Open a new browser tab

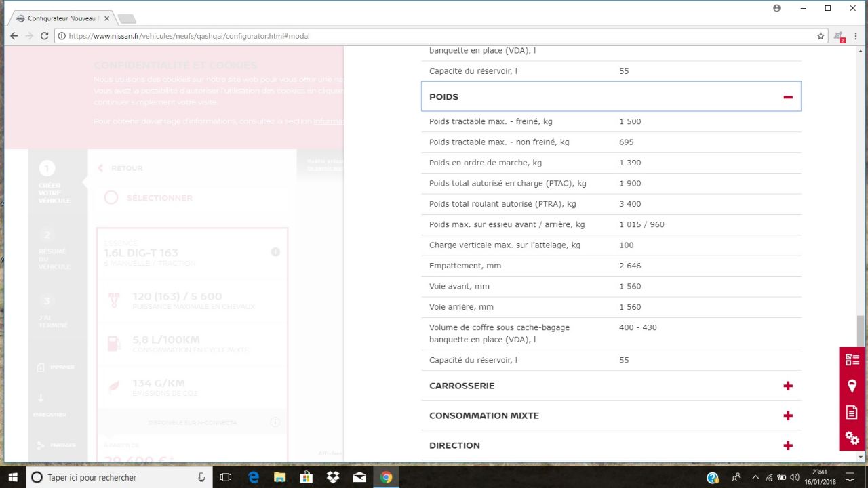(x=127, y=18)
